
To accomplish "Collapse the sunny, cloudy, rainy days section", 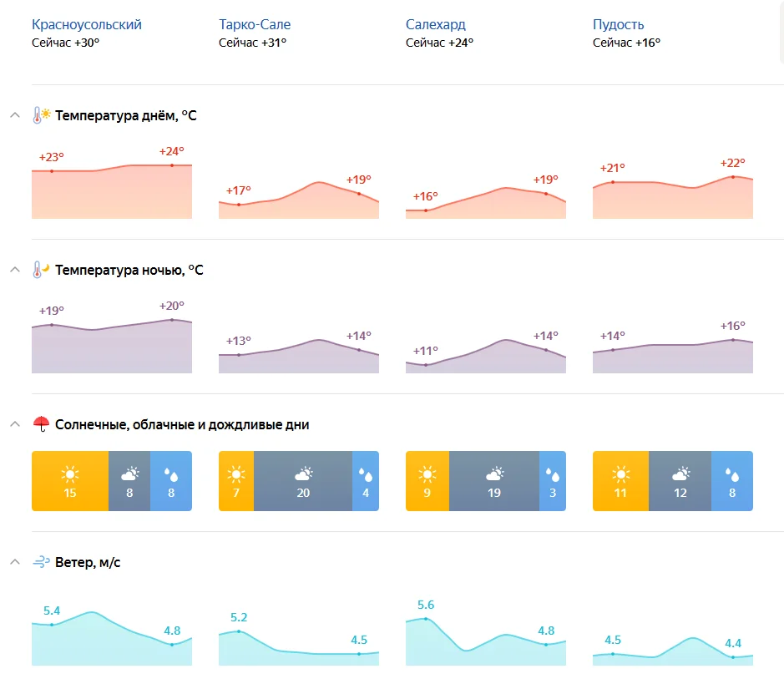I will 14,424.
